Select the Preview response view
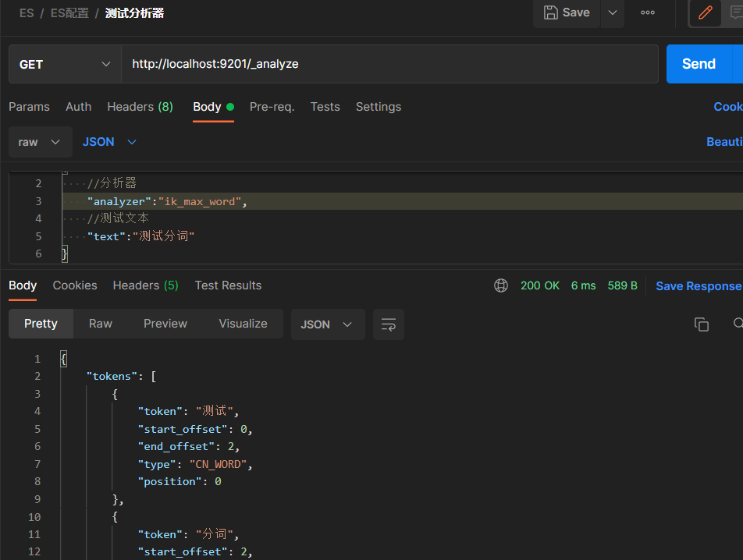The height and width of the screenshot is (560, 743). coord(165,324)
